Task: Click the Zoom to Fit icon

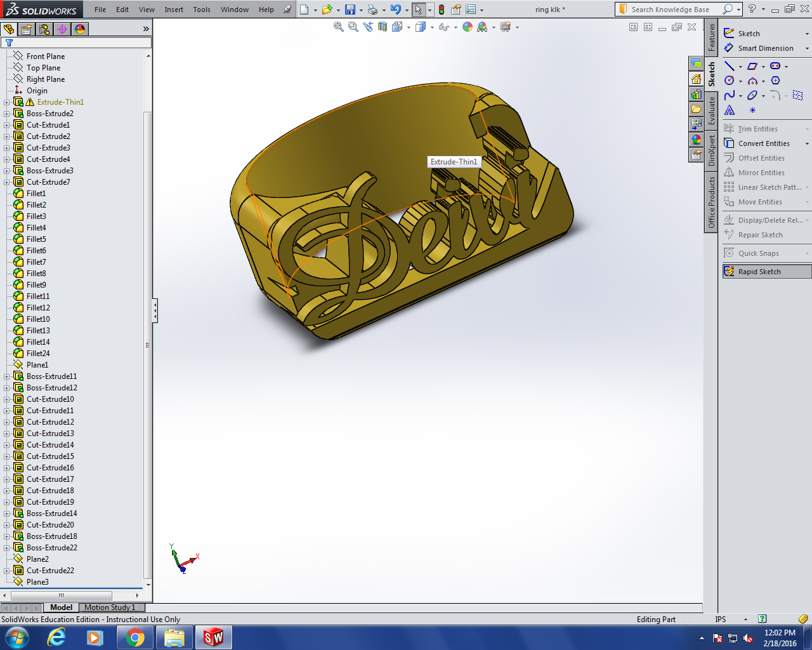Action: (x=339, y=27)
